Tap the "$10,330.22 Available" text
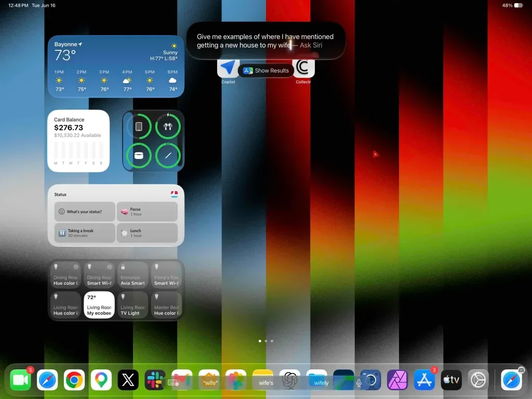Viewport: 532px width, 399px height. coord(77,135)
